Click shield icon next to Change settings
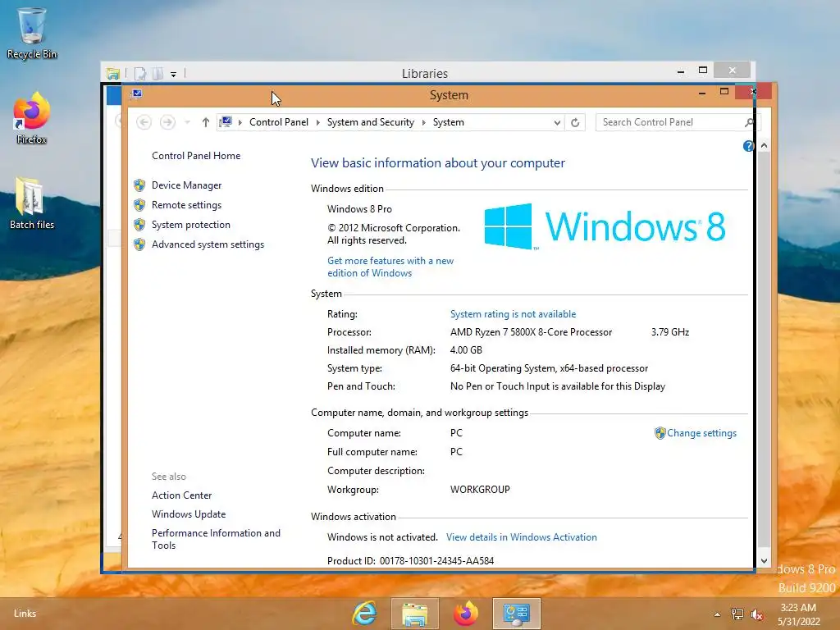Screen dimensions: 840x630 [660, 433]
